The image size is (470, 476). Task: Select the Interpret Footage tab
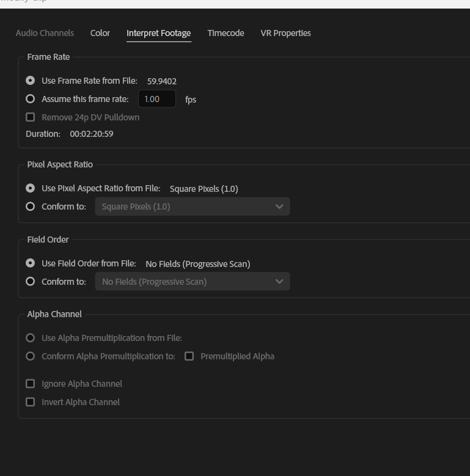click(x=158, y=33)
